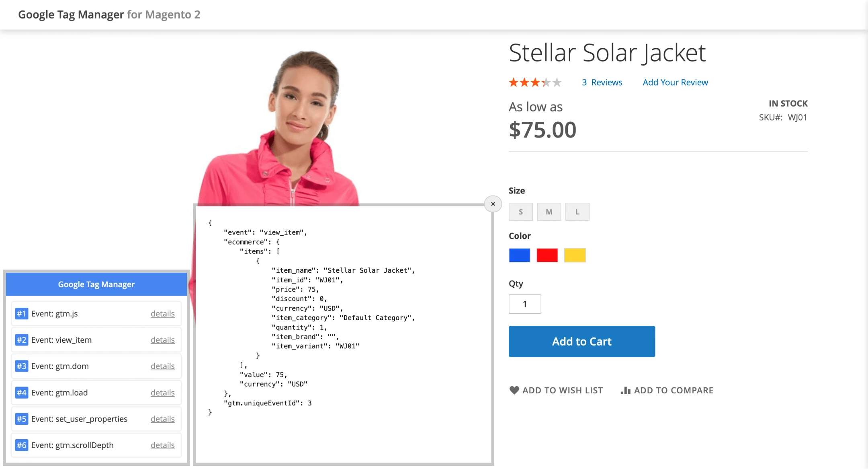The width and height of the screenshot is (868, 469).
Task: Click the star rating icons
Action: pyautogui.click(x=535, y=82)
